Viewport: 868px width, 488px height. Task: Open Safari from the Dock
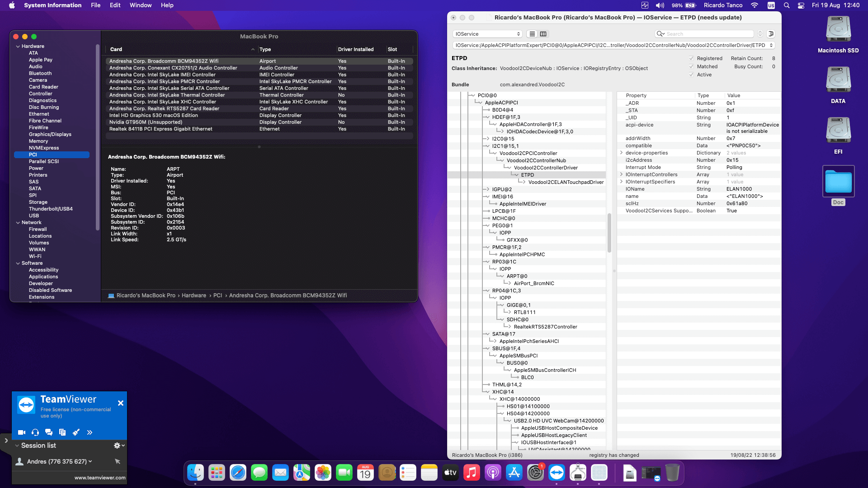(238, 473)
